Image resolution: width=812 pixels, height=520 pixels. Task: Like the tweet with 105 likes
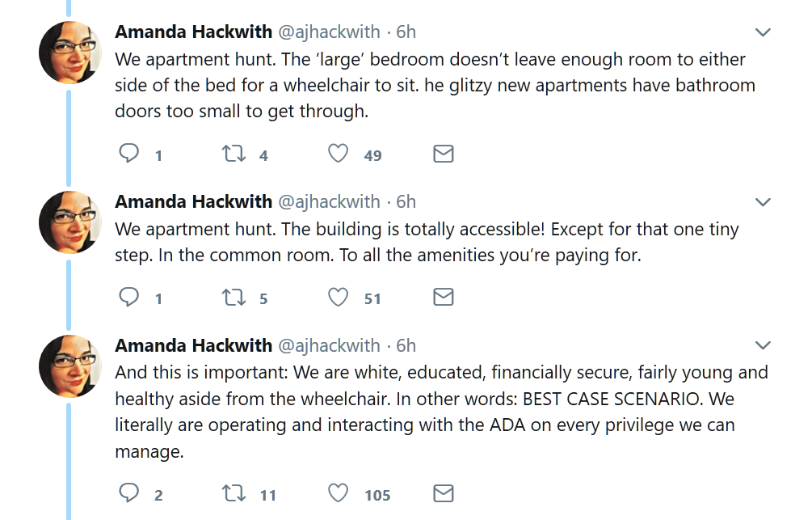coord(339,493)
